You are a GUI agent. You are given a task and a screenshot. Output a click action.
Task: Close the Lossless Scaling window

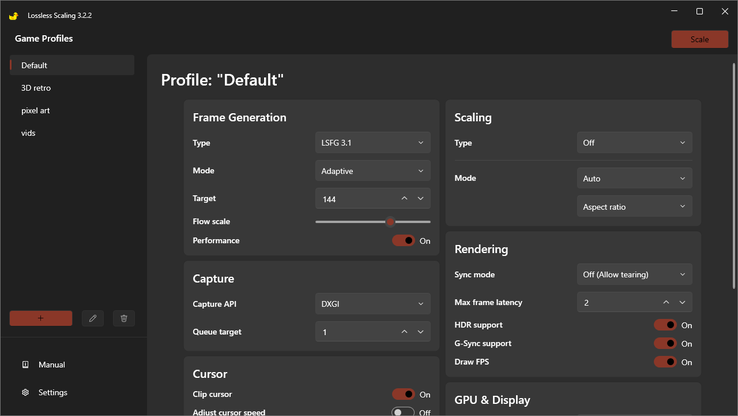click(x=725, y=11)
